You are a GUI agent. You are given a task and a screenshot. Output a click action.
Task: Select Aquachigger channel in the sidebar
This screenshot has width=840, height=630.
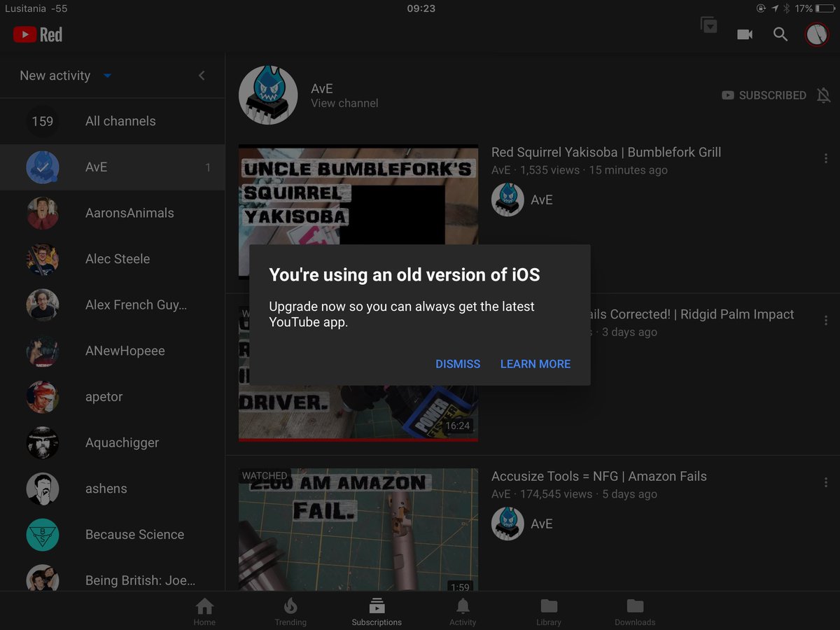click(x=112, y=442)
